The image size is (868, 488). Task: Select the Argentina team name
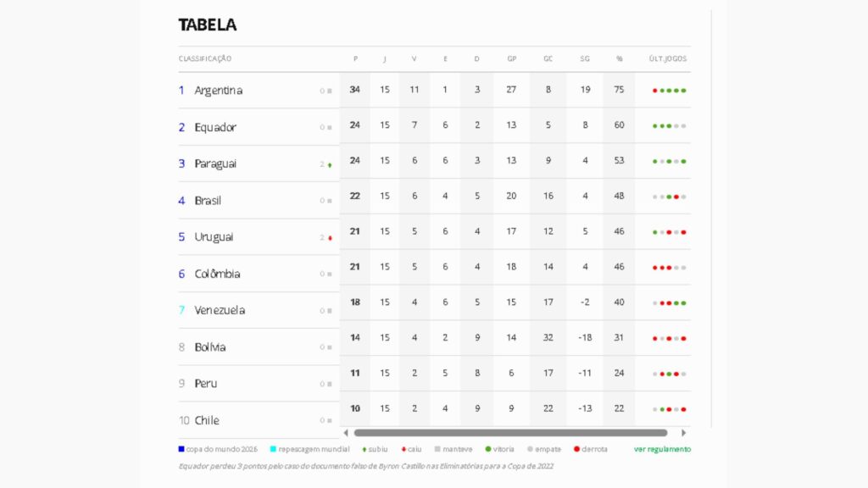click(x=218, y=90)
